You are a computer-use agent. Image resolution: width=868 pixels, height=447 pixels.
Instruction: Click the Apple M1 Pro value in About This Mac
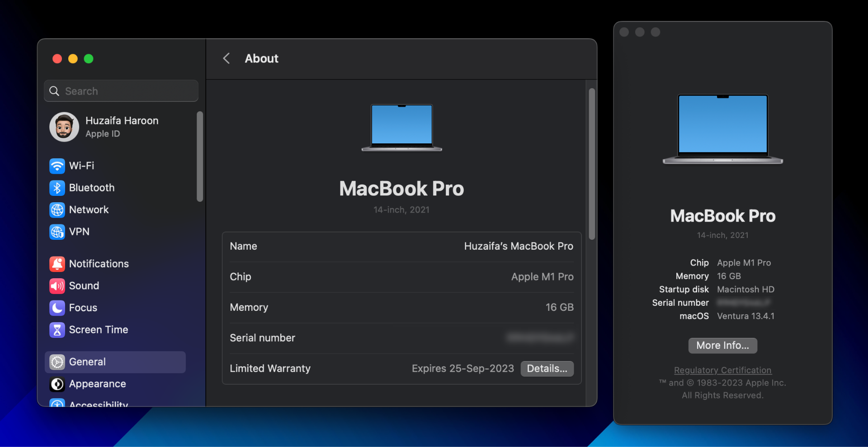(x=744, y=263)
